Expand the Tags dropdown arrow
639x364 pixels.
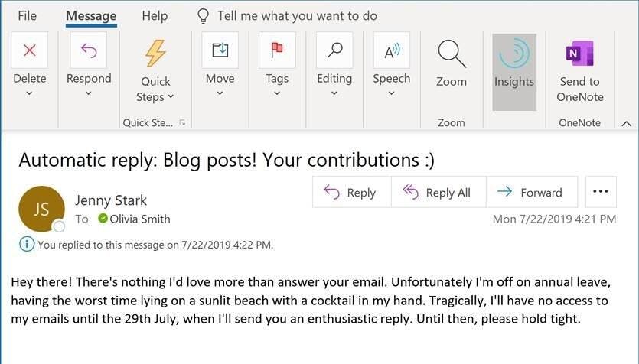point(277,93)
